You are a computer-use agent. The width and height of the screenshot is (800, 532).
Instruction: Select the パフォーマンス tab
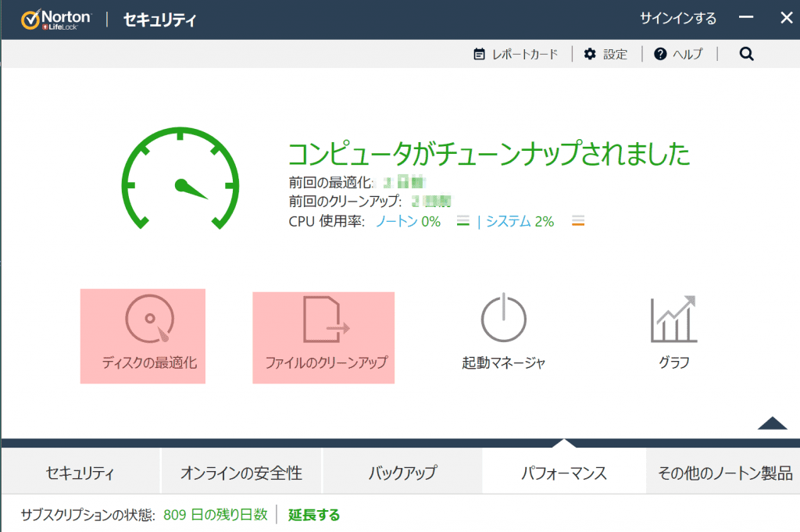pyautogui.click(x=563, y=473)
